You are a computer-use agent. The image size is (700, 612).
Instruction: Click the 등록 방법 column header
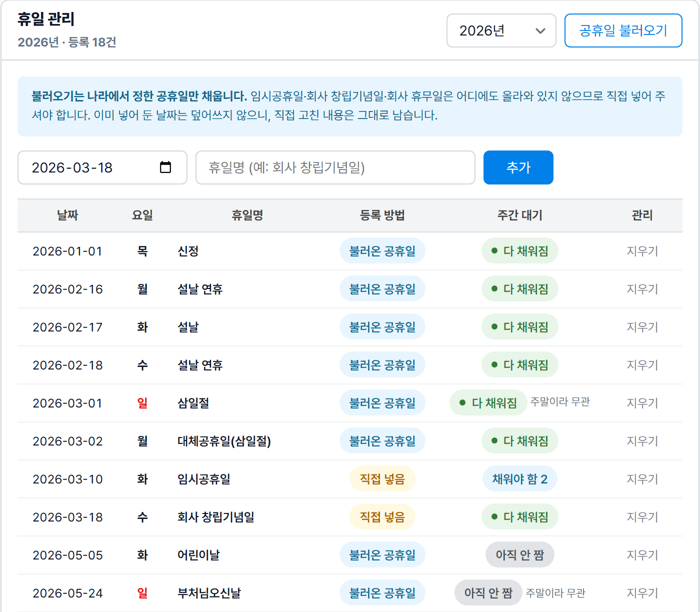(382, 215)
